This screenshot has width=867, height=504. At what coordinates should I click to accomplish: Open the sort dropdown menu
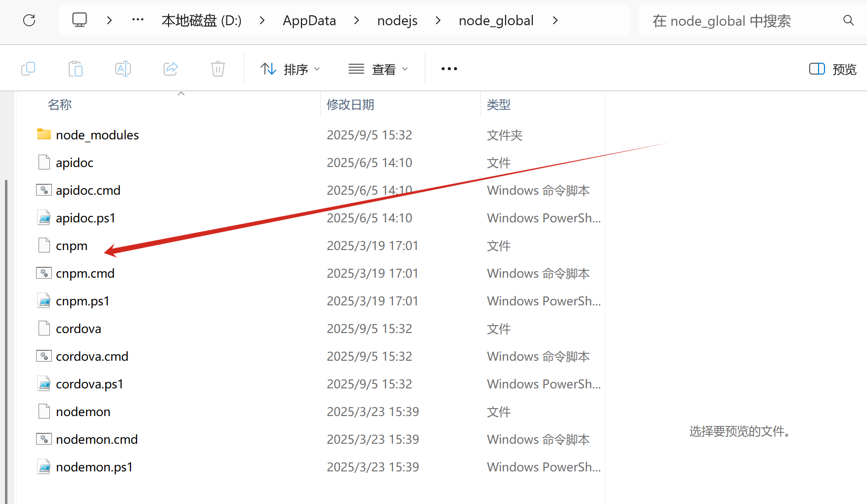coord(290,69)
